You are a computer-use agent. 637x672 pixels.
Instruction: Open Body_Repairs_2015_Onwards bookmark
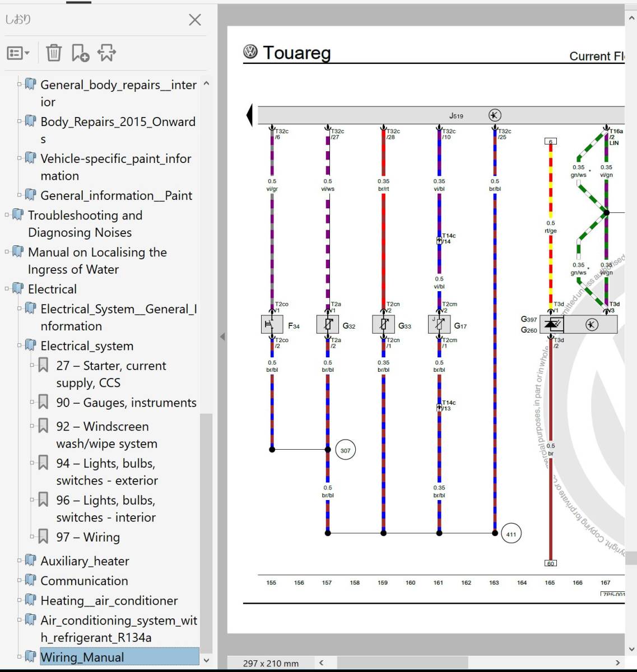[118, 130]
